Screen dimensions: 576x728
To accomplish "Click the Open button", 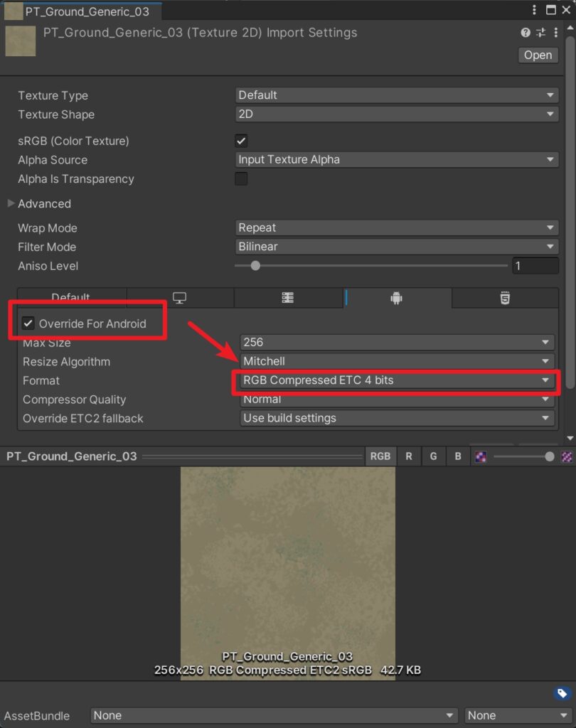I will click(538, 55).
